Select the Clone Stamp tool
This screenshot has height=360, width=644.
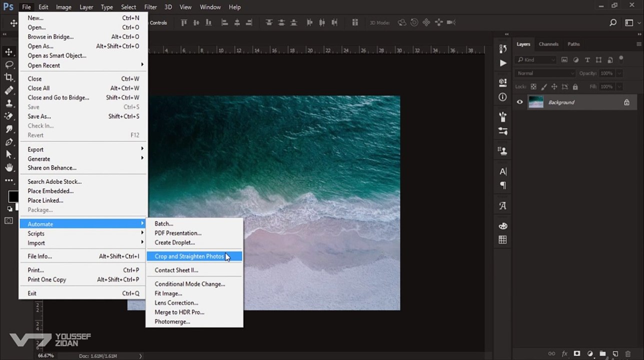coord(9,103)
